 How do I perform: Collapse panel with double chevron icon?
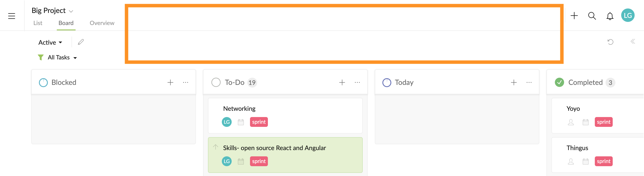tap(633, 42)
